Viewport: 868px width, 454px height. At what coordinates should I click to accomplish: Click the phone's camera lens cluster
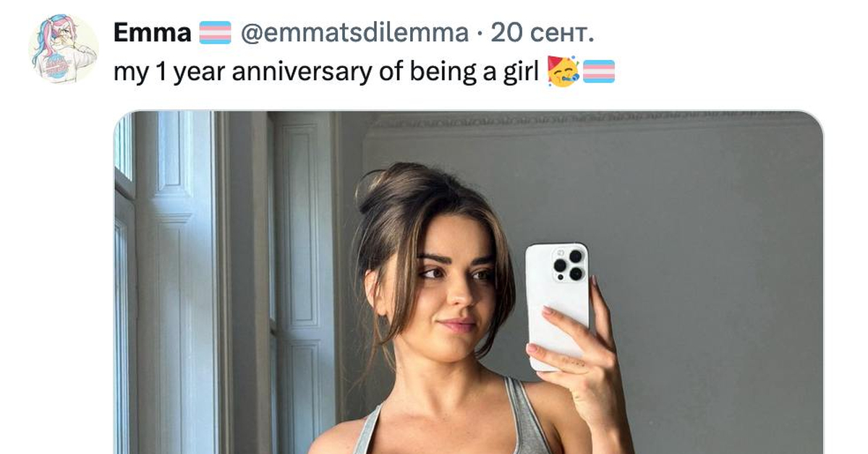tap(569, 265)
